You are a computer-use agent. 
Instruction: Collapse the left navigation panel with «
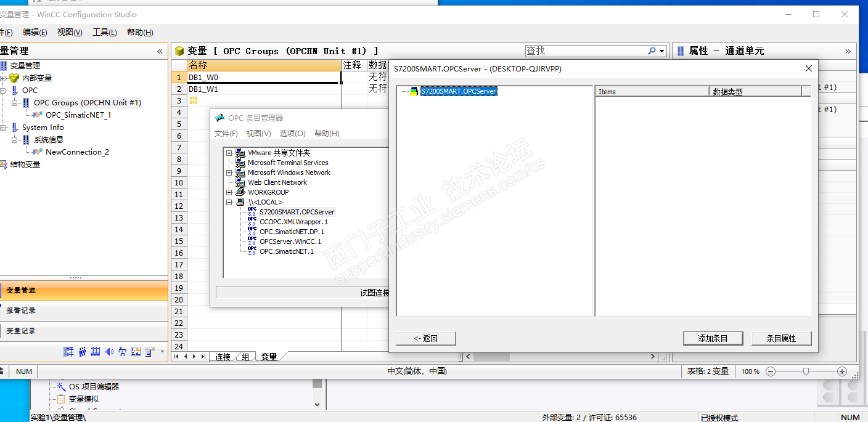pos(160,51)
